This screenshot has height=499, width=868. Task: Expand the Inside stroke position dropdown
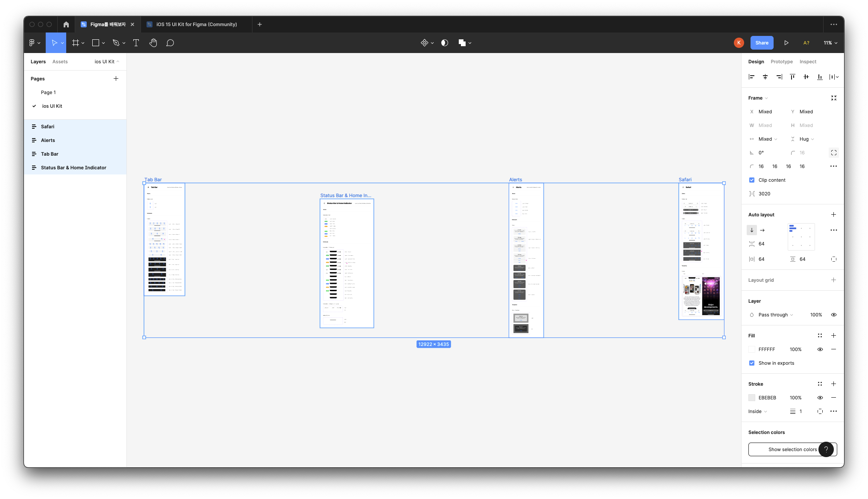tap(757, 411)
